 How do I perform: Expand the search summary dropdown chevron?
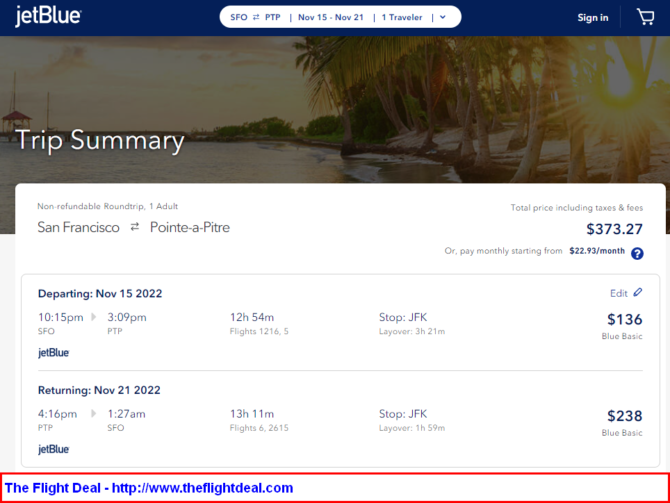(443, 17)
